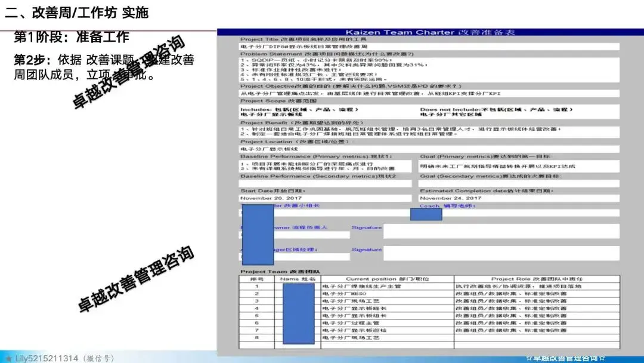Click the Includes 包括 scope entry

[299, 112]
